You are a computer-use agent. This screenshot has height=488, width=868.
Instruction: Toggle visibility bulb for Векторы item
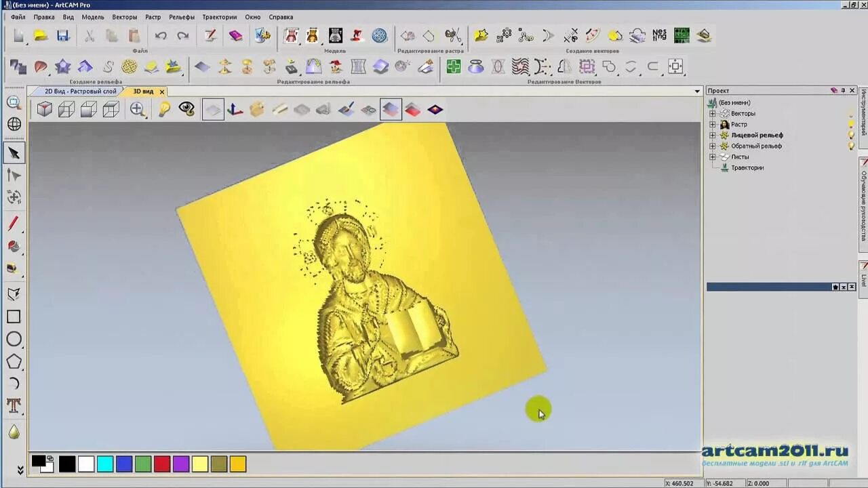click(851, 114)
